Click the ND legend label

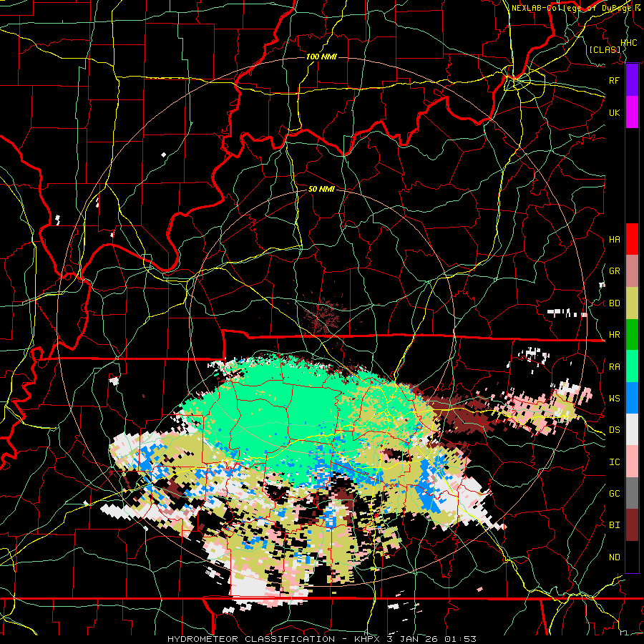coord(615,557)
